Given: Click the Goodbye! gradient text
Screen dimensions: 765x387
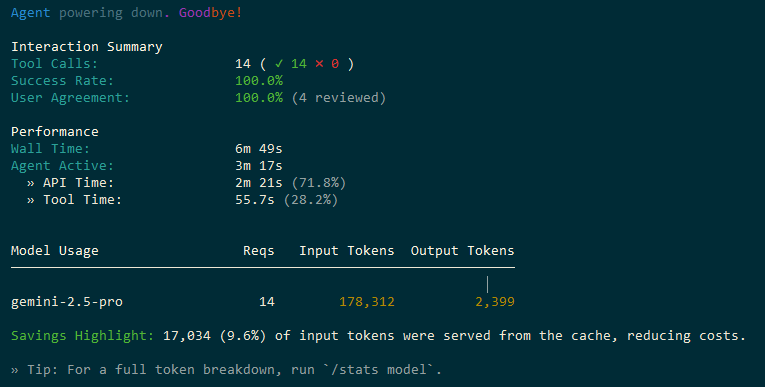Looking at the screenshot, I should click(210, 13).
